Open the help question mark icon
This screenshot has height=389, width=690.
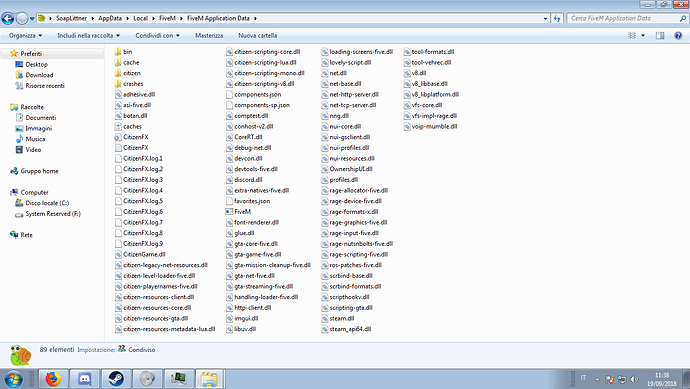tap(678, 36)
